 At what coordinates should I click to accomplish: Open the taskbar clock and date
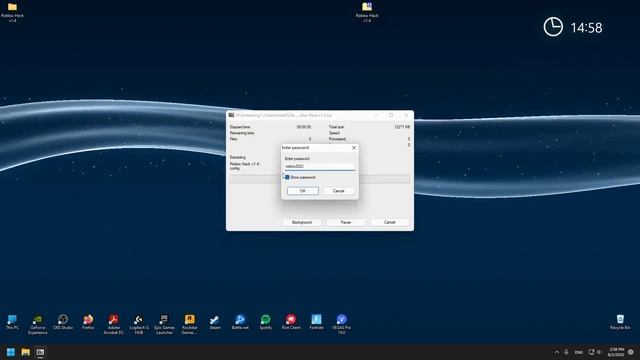(616, 352)
